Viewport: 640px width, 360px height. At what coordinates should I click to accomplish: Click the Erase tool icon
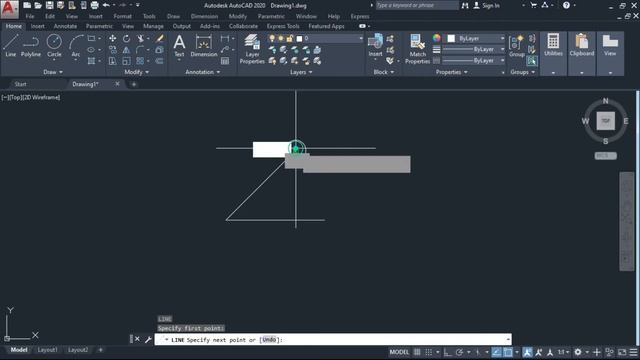coord(160,38)
